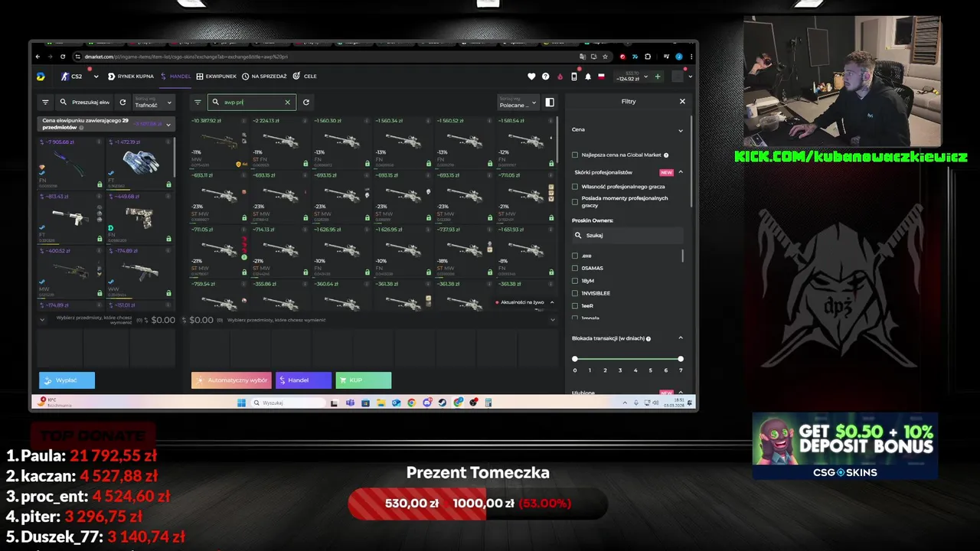Open the help question mark icon
This screenshot has width=980, height=551.
click(545, 77)
